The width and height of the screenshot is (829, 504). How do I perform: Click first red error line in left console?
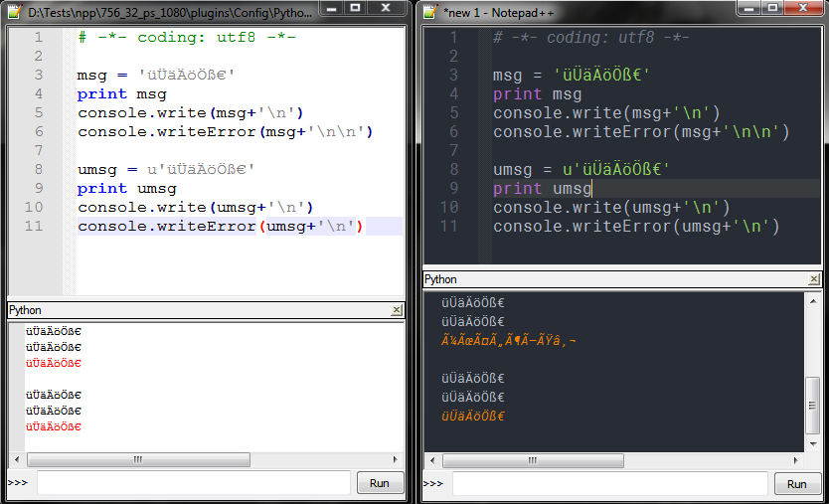[54, 363]
